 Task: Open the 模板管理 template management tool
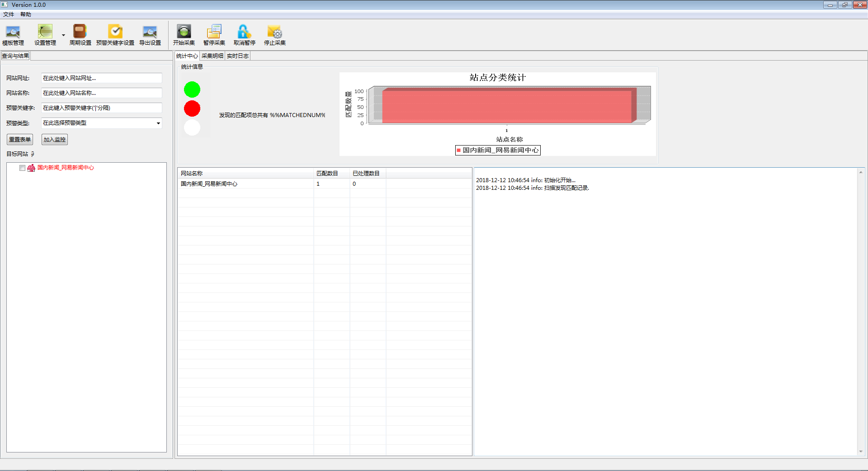tap(13, 35)
